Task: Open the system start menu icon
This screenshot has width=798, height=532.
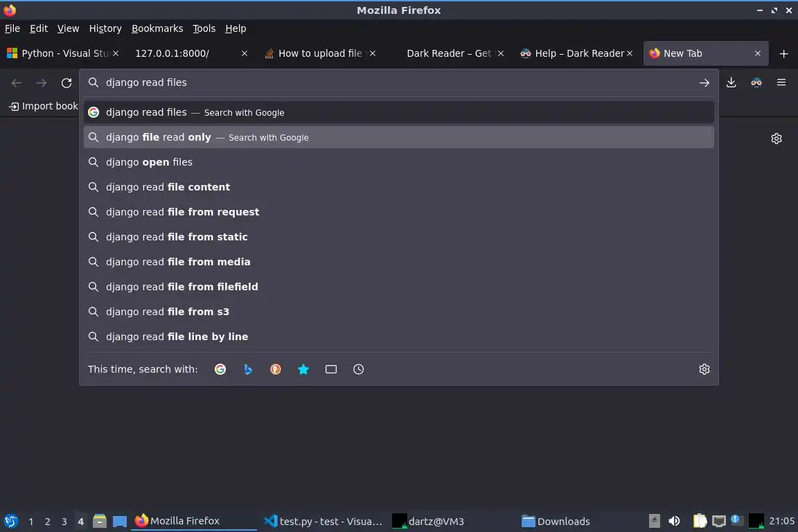Action: click(10, 521)
